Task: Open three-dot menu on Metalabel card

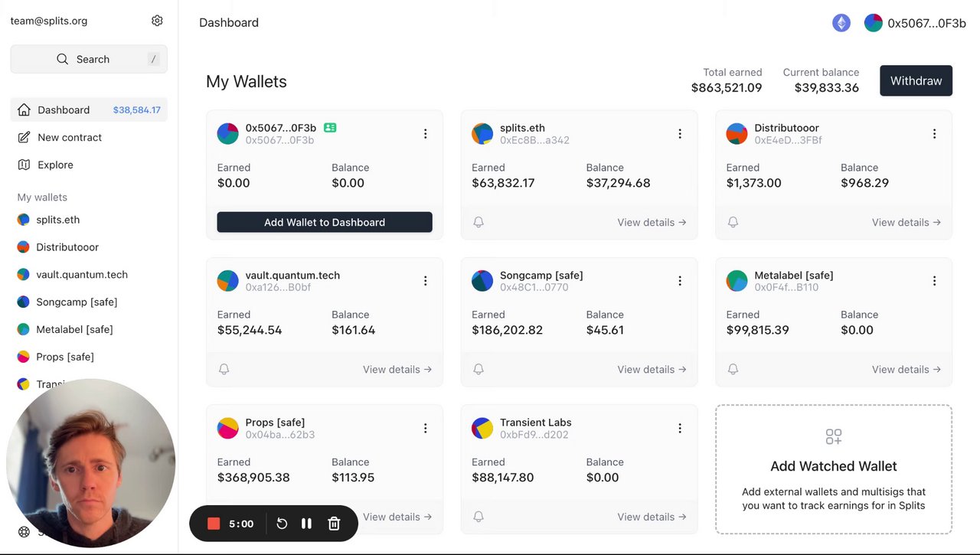Action: coord(934,281)
